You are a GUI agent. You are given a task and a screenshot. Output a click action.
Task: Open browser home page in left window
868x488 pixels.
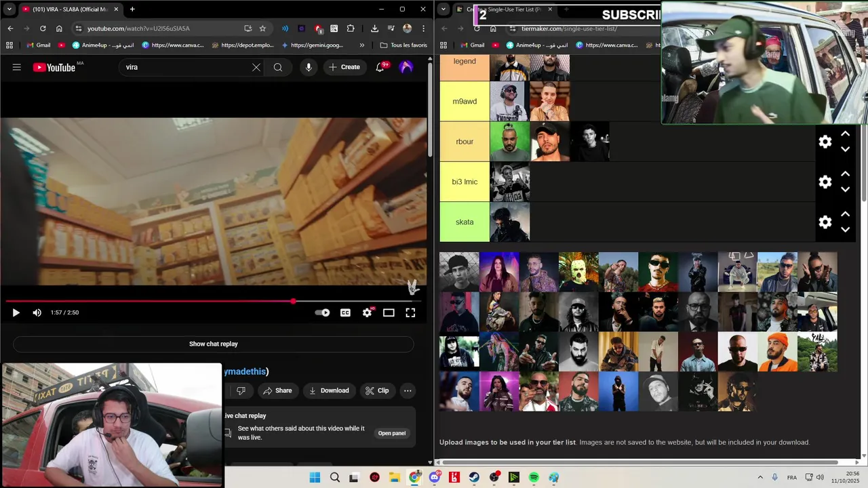[x=59, y=28]
